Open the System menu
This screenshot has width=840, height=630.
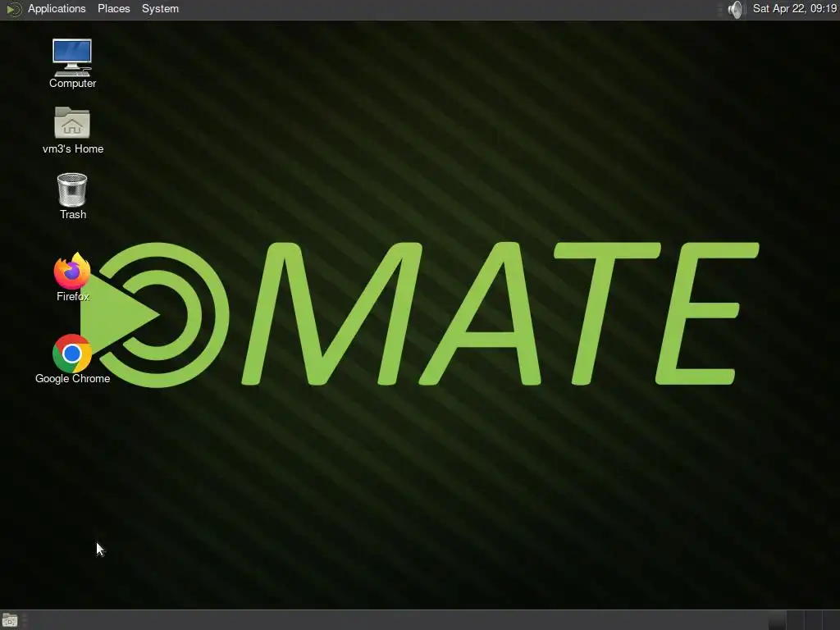[x=160, y=8]
